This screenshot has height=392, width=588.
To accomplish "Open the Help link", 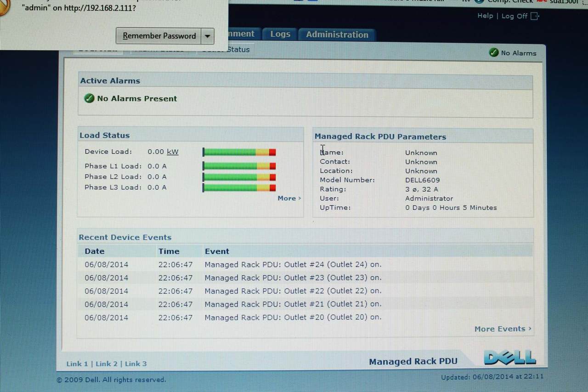I will (x=485, y=16).
